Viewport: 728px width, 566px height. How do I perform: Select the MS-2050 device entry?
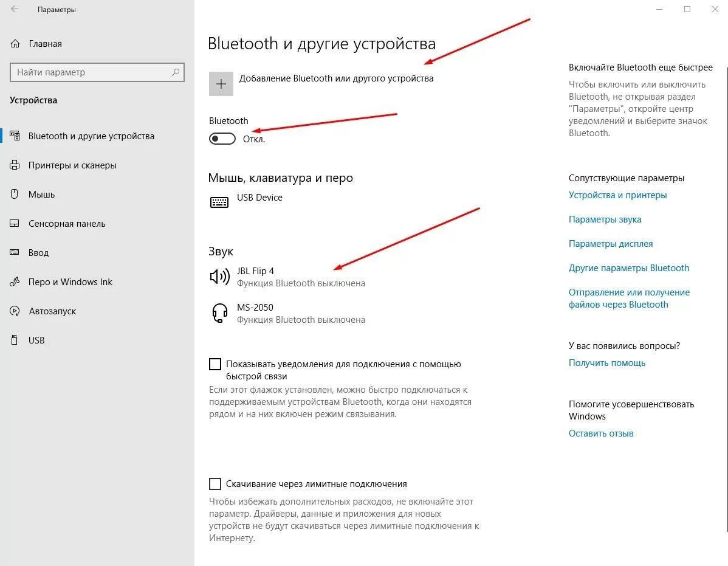click(287, 314)
